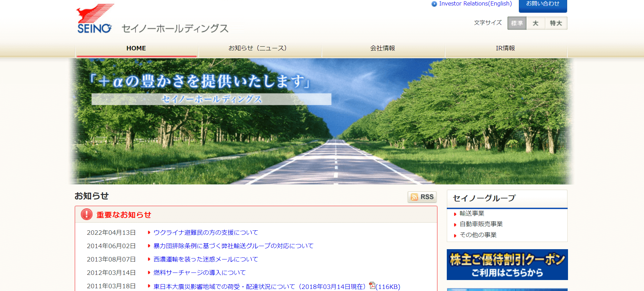
Task: Open the Investor Relations(English) link
Action: (475, 3)
